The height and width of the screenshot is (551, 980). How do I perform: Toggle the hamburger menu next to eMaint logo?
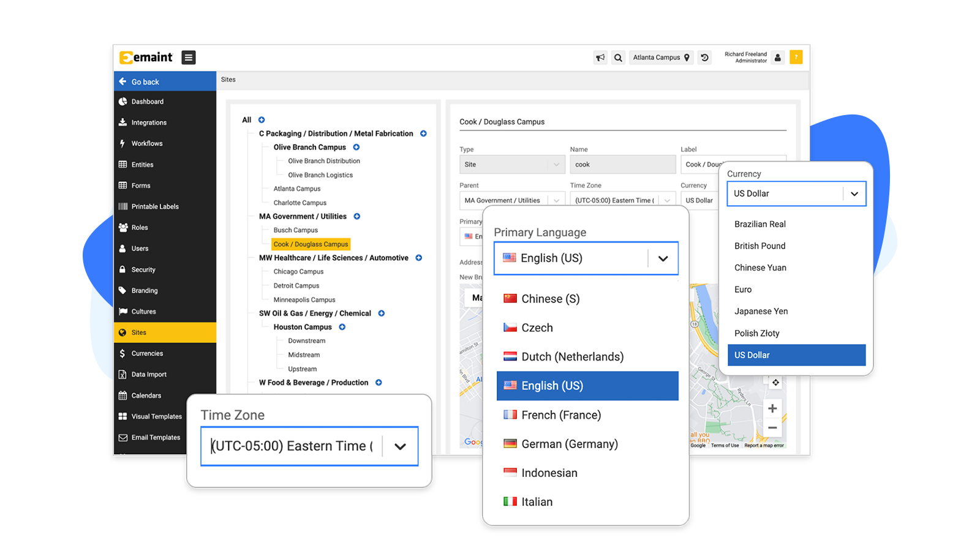click(189, 58)
